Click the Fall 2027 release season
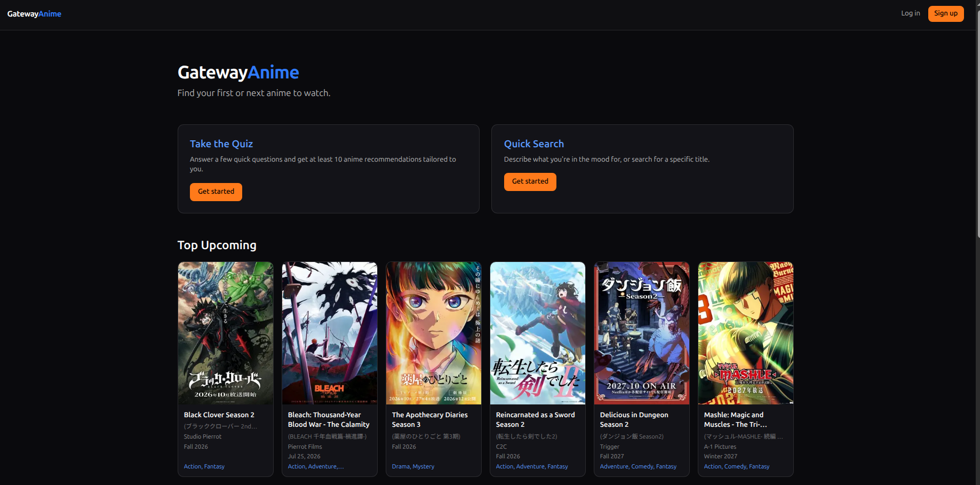The height and width of the screenshot is (485, 980). point(612,456)
